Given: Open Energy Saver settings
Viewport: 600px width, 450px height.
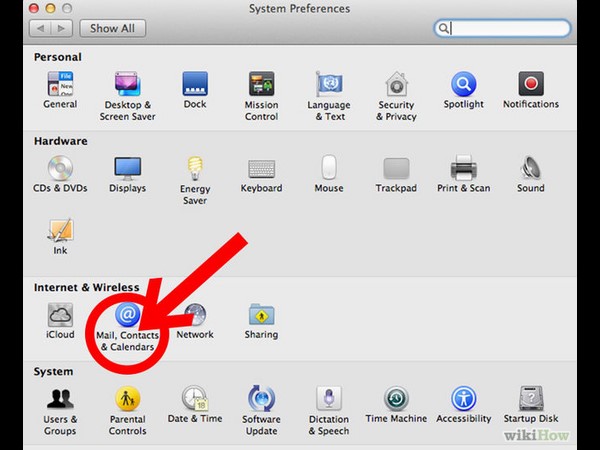Looking at the screenshot, I should [195, 170].
